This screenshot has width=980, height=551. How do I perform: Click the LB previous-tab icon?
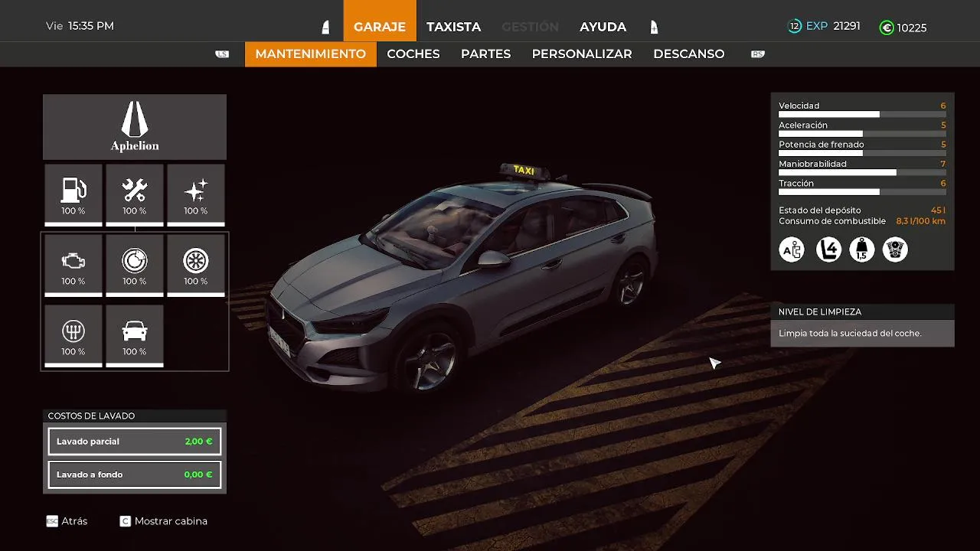(222, 54)
